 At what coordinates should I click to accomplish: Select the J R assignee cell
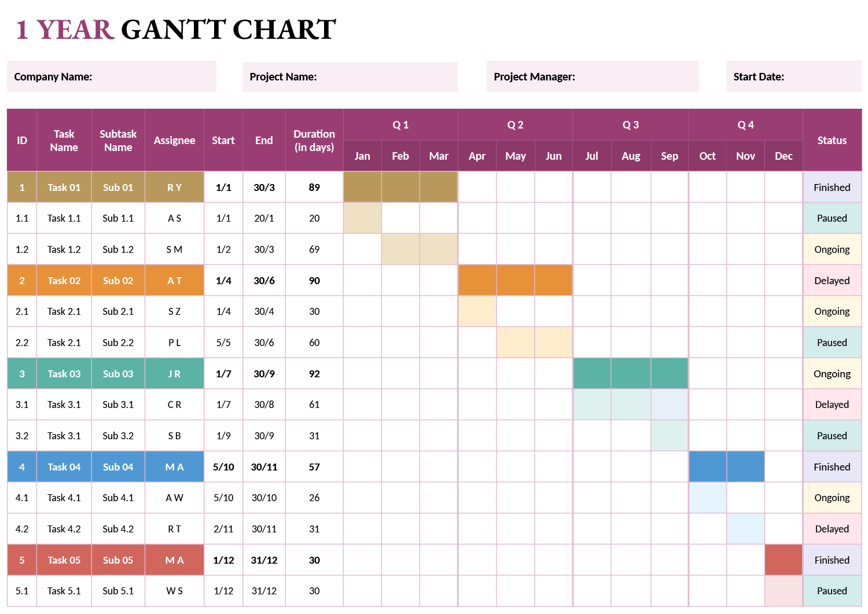(x=174, y=374)
